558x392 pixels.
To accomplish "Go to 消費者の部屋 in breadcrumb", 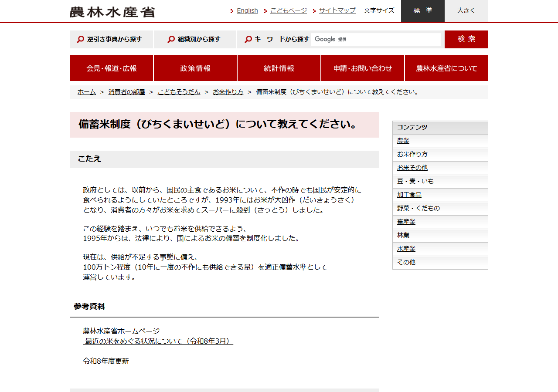I will click(127, 92).
